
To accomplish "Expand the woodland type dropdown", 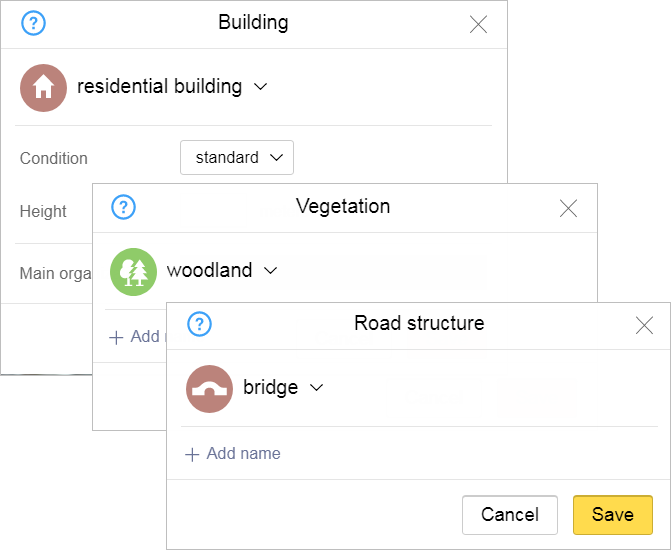I will pyautogui.click(x=270, y=270).
